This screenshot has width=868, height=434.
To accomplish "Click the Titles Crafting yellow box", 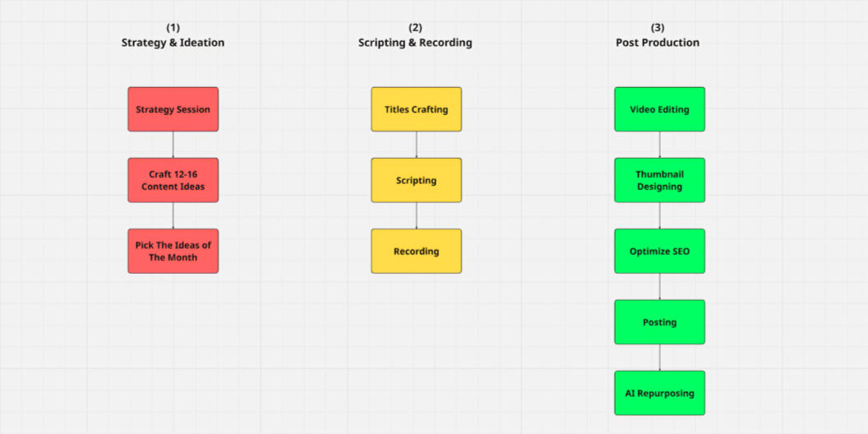I will (x=416, y=109).
